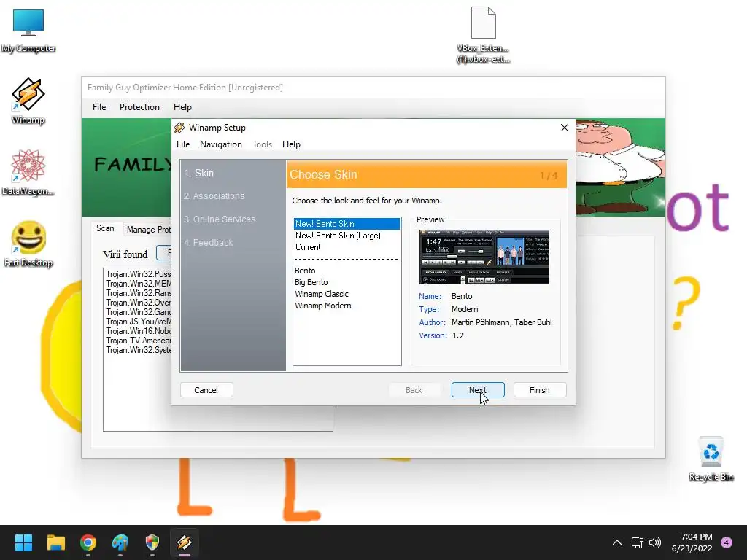Open the Recycle Bin icon
747x560 pixels.
click(711, 459)
